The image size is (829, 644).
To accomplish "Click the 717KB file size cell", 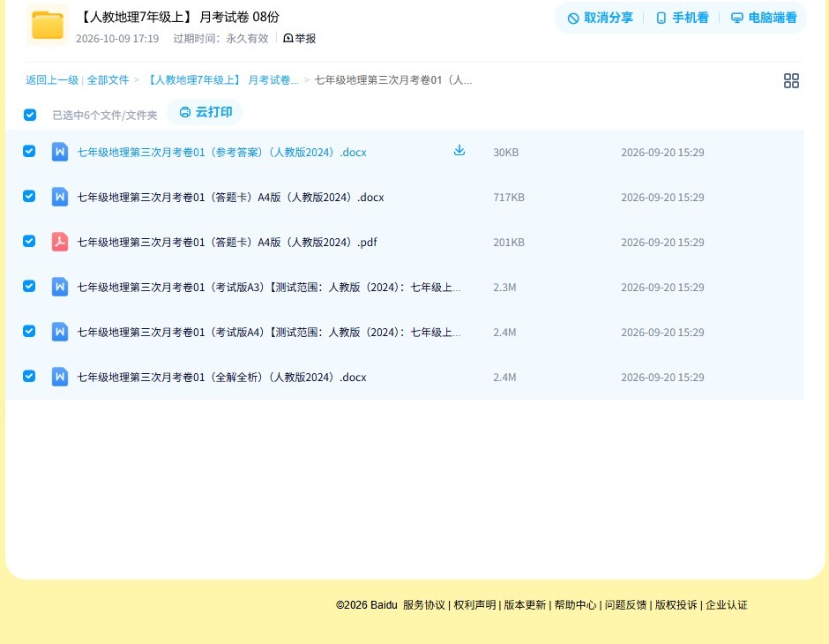I will pos(509,198).
